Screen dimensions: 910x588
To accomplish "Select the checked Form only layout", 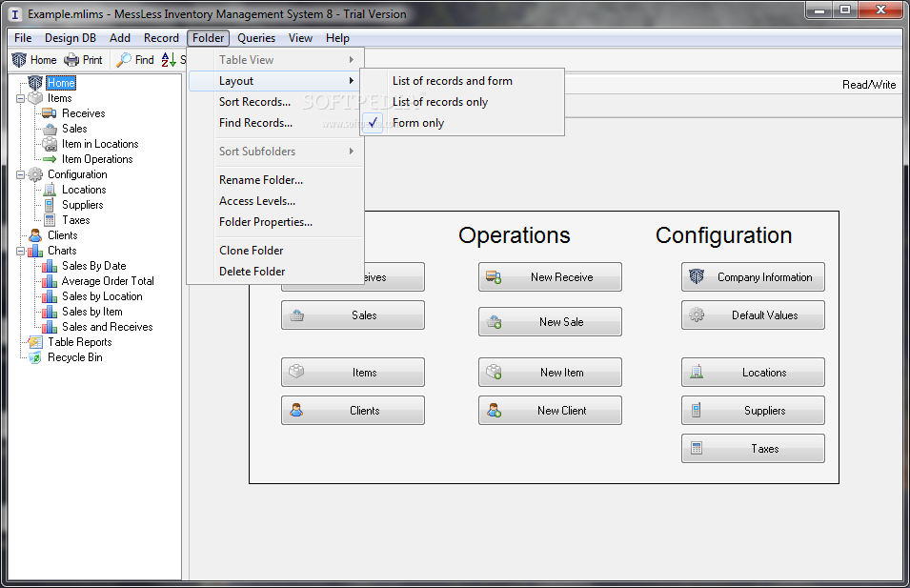I will pos(462,123).
